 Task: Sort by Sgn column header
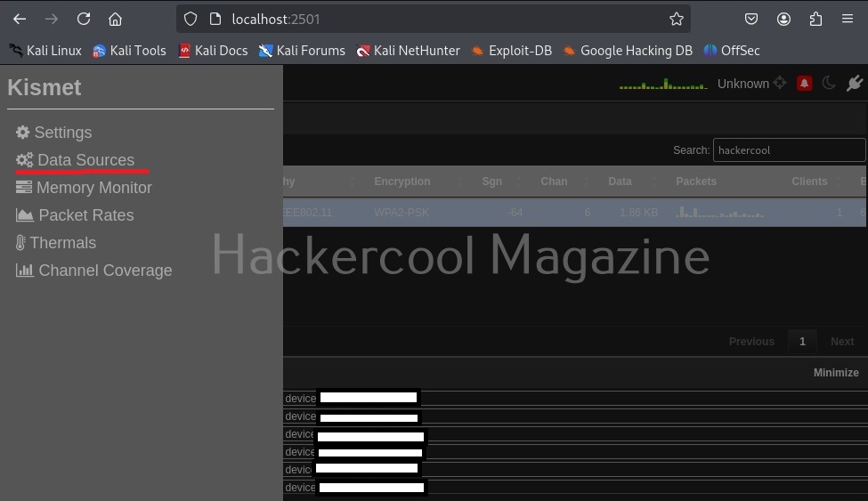(x=491, y=182)
